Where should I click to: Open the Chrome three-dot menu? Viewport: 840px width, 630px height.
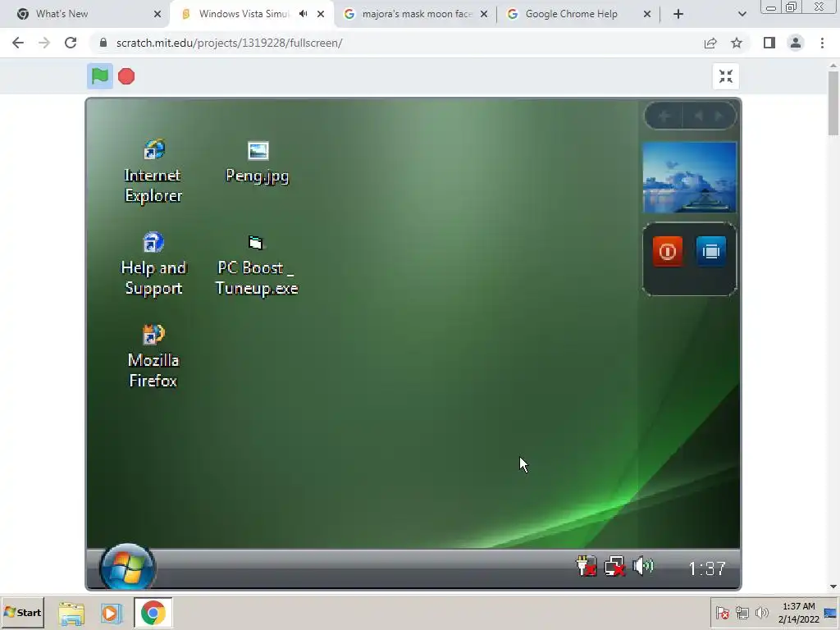pyautogui.click(x=822, y=43)
